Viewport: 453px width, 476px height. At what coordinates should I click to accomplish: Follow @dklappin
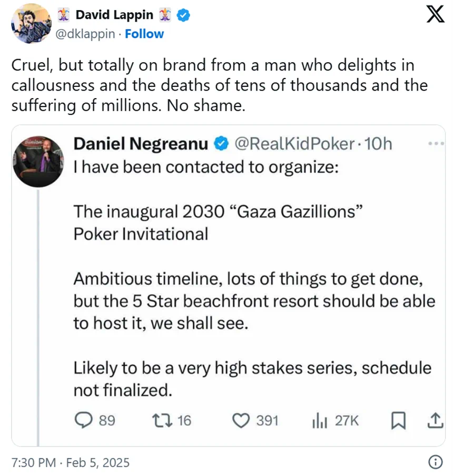click(x=144, y=34)
